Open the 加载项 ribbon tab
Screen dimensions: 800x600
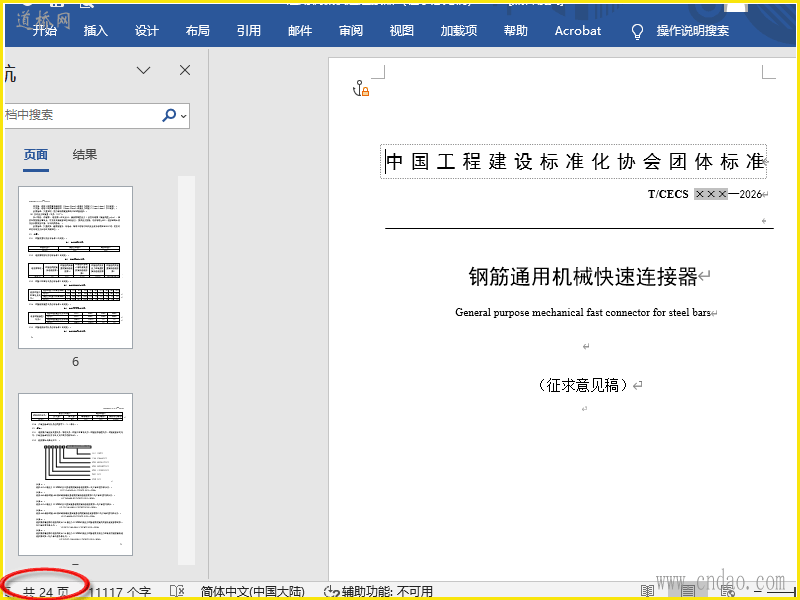coord(459,31)
